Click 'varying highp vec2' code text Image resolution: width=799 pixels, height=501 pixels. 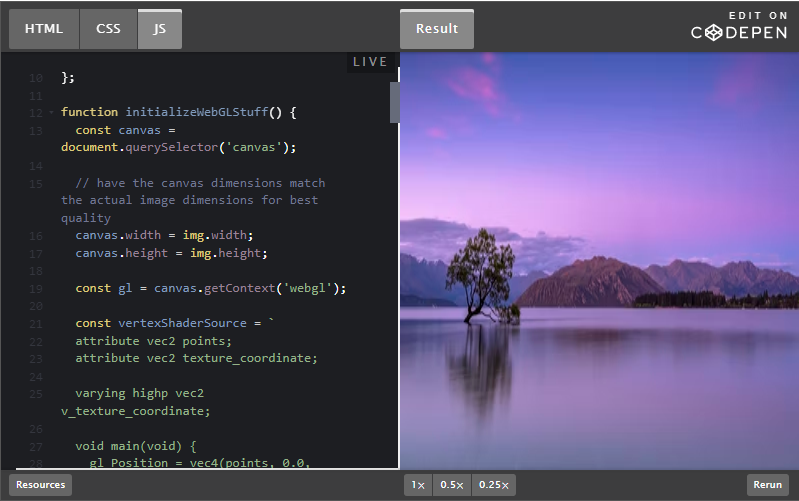(x=140, y=393)
